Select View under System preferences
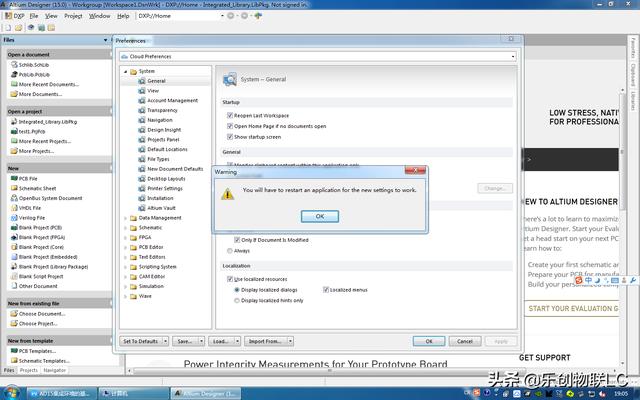This screenshot has width=640, height=400. click(153, 91)
